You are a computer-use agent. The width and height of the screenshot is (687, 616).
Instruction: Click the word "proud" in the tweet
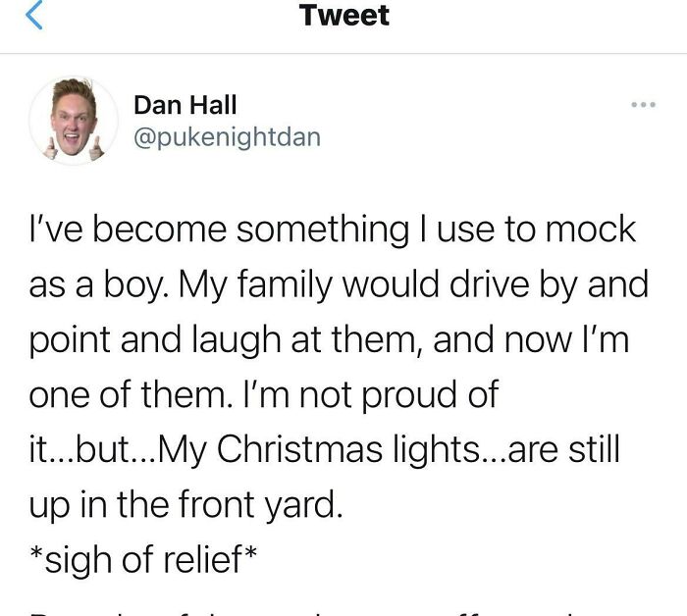coord(401,395)
